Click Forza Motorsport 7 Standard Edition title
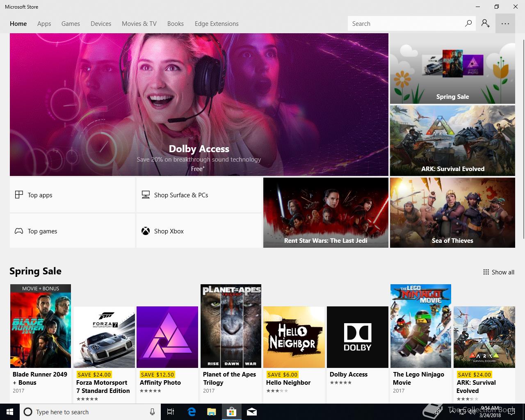525x420 pixels. [x=103, y=387]
